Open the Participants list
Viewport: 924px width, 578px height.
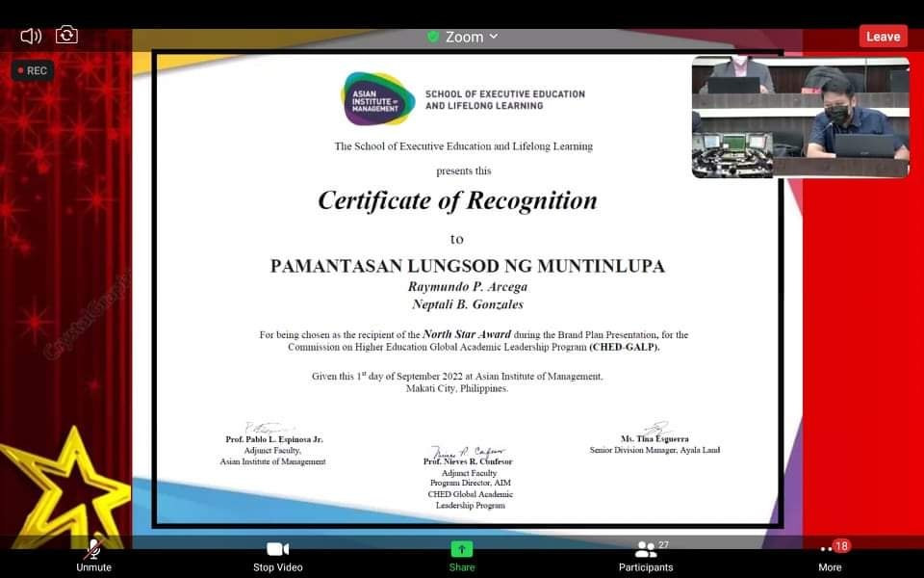click(646, 556)
